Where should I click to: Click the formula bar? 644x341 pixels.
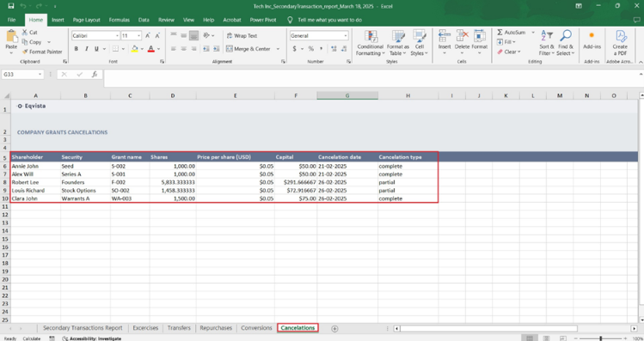point(370,78)
